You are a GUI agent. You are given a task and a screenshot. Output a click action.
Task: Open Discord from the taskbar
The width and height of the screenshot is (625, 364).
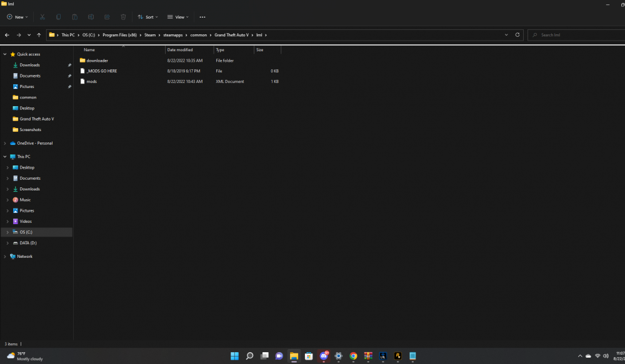click(324, 356)
